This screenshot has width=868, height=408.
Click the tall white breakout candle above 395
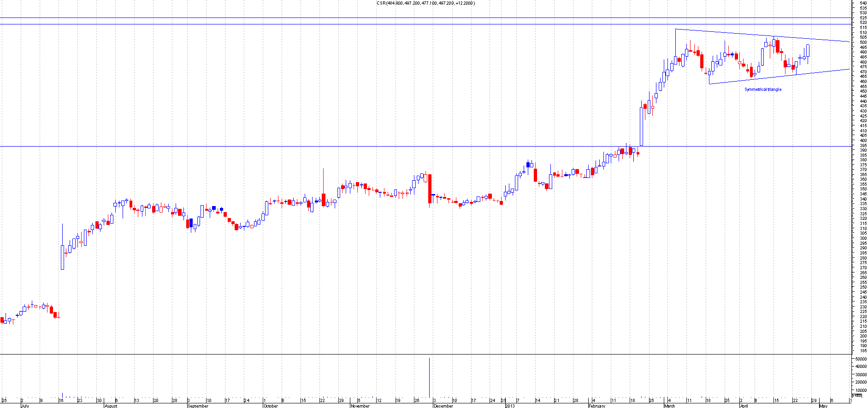(641, 126)
